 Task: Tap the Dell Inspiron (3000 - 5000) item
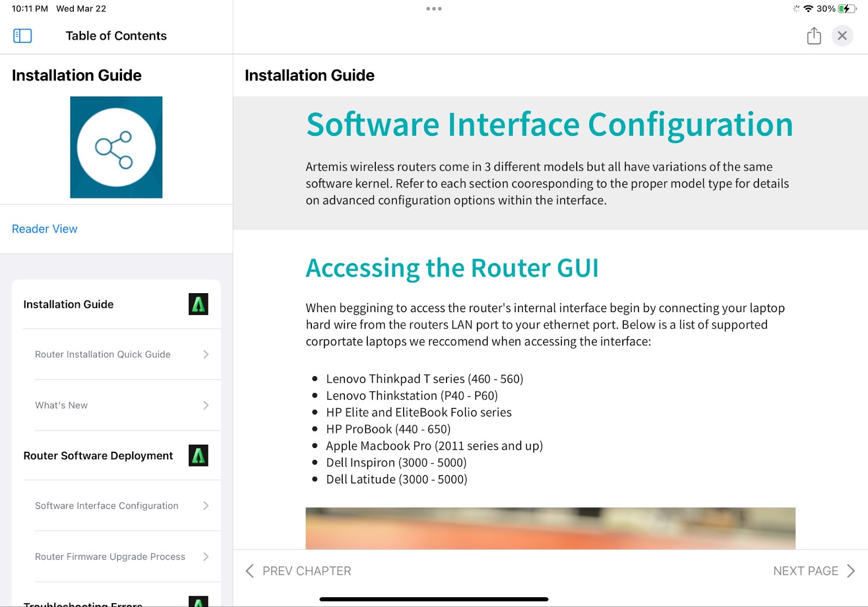point(396,463)
